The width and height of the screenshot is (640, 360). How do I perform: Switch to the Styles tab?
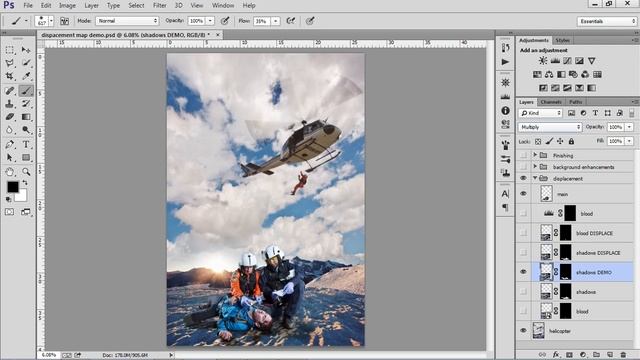pyautogui.click(x=562, y=40)
